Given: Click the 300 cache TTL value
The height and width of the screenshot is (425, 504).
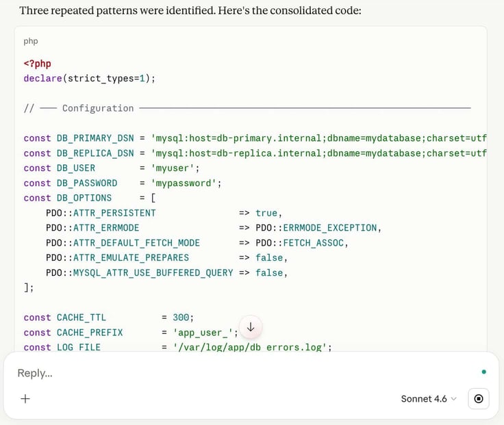Looking at the screenshot, I should pos(181,318).
